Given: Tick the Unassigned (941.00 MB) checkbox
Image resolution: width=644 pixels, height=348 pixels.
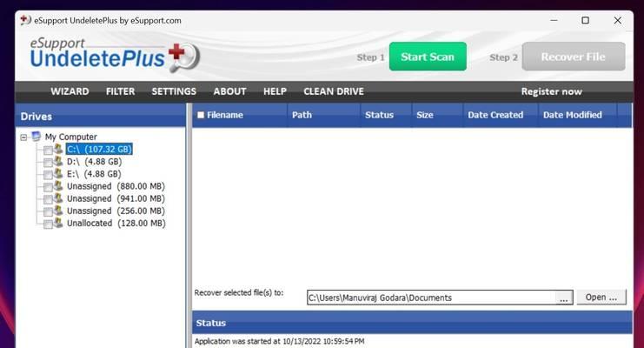Looking at the screenshot, I should coord(48,199).
